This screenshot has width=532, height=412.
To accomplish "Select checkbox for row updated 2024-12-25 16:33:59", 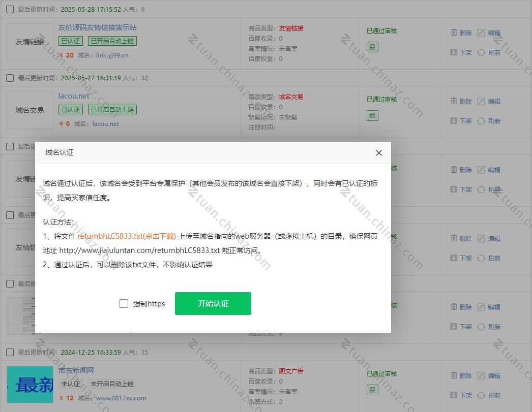I will coord(10,353).
